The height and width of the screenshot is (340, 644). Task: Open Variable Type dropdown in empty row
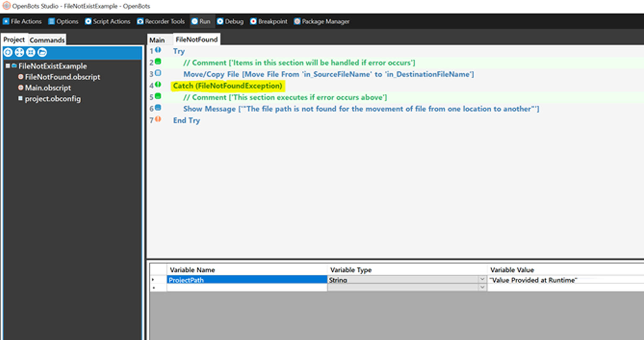482,287
